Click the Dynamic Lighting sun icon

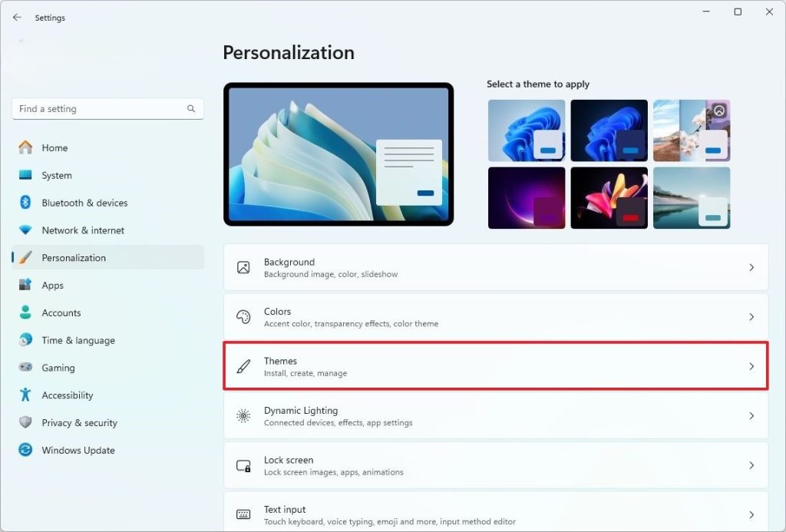coord(243,415)
